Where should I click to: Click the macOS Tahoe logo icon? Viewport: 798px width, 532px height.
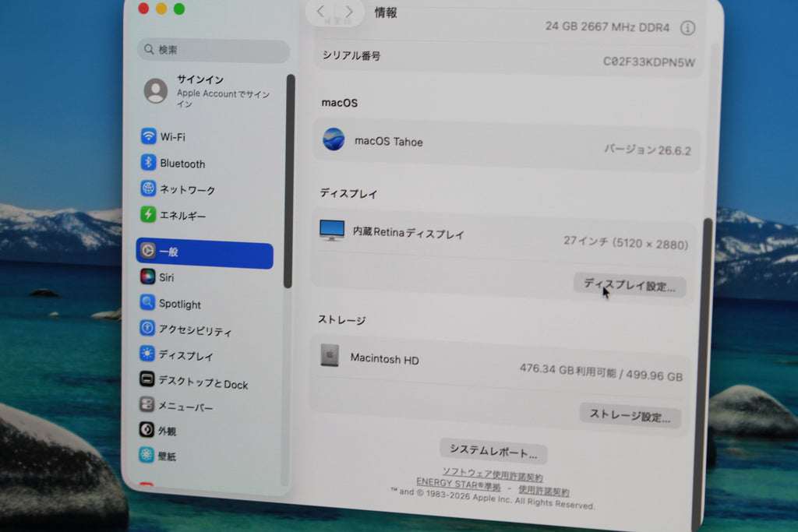coord(334,139)
